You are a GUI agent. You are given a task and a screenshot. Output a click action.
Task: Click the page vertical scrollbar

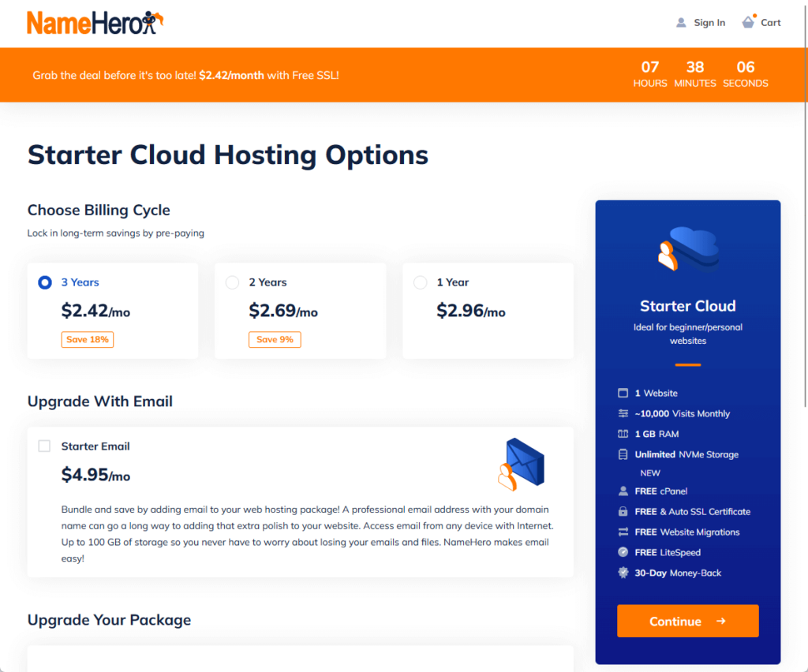point(805,206)
